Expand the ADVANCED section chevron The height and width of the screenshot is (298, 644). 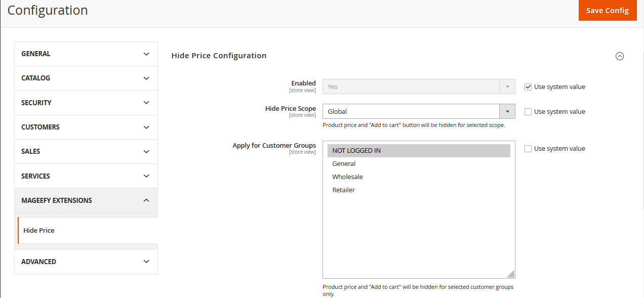click(146, 262)
